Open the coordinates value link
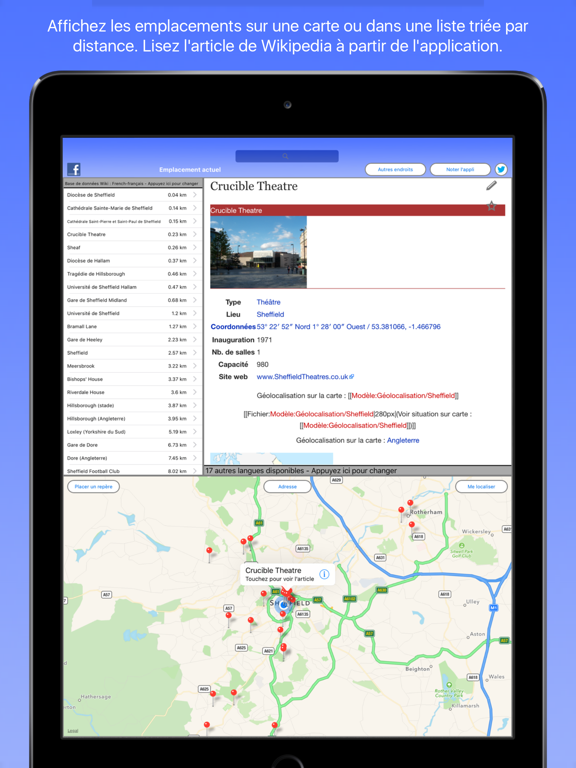Viewport: 576px width, 768px height. [348, 327]
